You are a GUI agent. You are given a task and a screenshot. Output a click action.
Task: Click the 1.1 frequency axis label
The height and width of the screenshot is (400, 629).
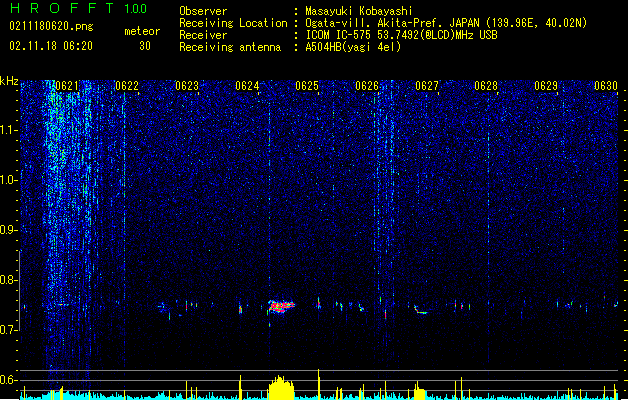(9, 130)
